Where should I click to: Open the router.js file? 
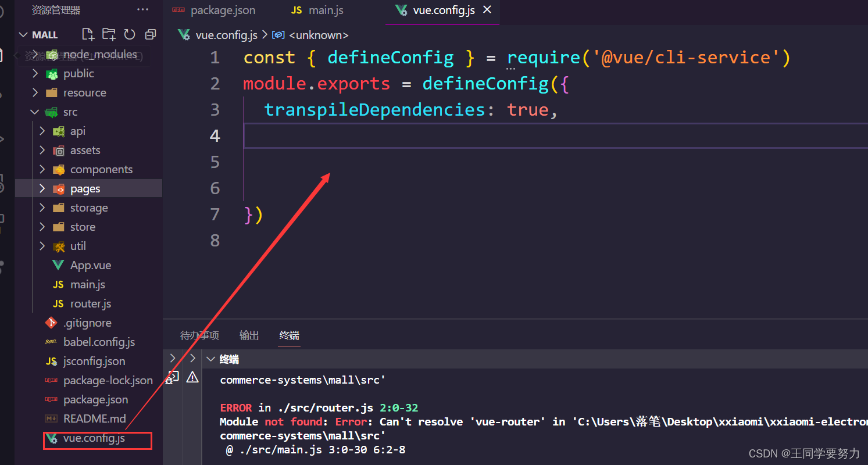coord(90,303)
